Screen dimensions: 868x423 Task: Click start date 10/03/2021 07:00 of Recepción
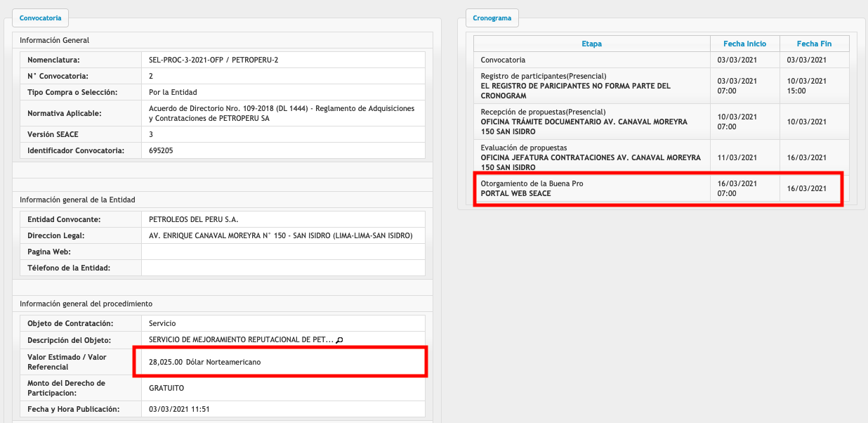(737, 122)
